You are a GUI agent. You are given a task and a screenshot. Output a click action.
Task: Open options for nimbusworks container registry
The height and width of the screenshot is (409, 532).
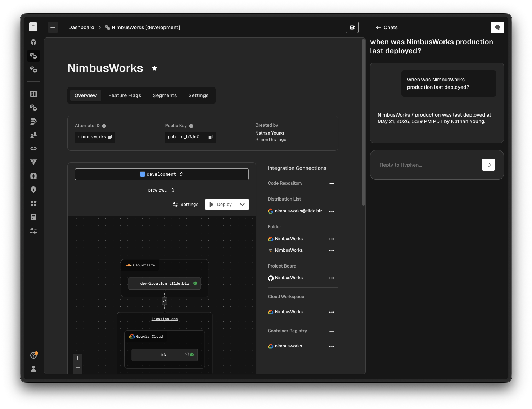(x=332, y=346)
